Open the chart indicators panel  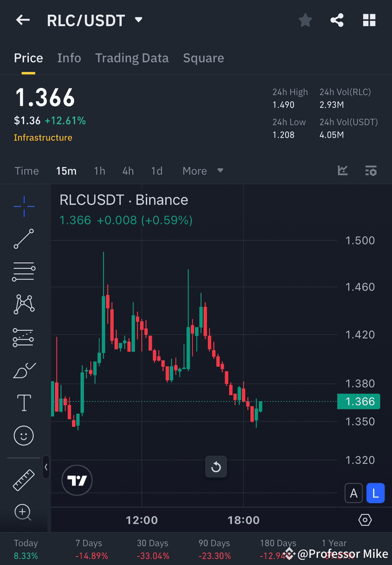(x=342, y=171)
